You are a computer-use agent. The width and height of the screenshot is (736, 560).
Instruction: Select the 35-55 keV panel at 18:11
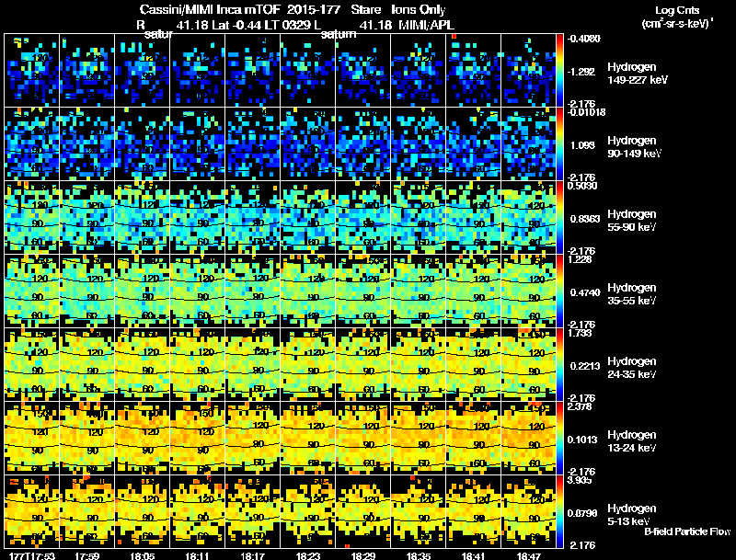tap(197, 291)
